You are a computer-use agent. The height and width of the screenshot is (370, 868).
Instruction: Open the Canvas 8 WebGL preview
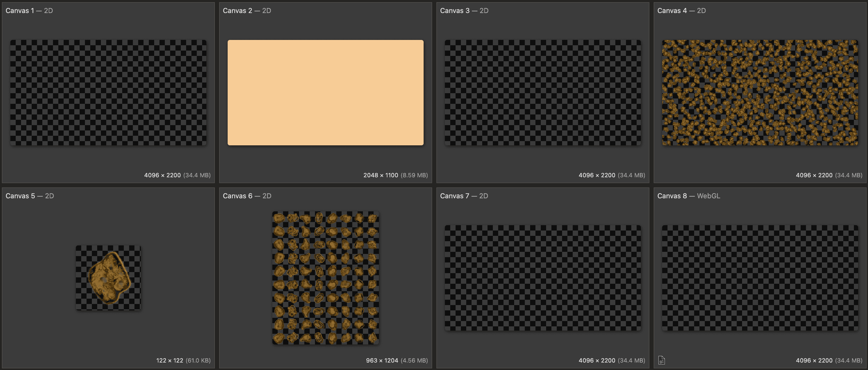[760, 278]
